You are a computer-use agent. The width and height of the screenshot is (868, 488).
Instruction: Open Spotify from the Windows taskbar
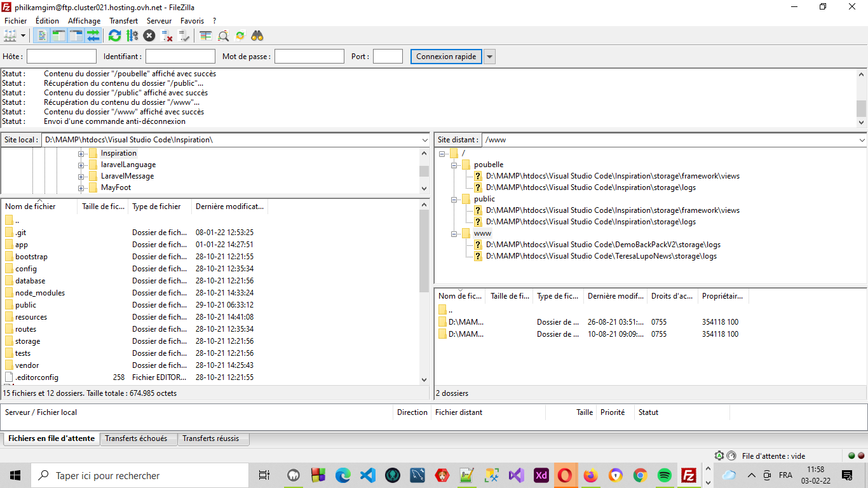tap(664, 475)
